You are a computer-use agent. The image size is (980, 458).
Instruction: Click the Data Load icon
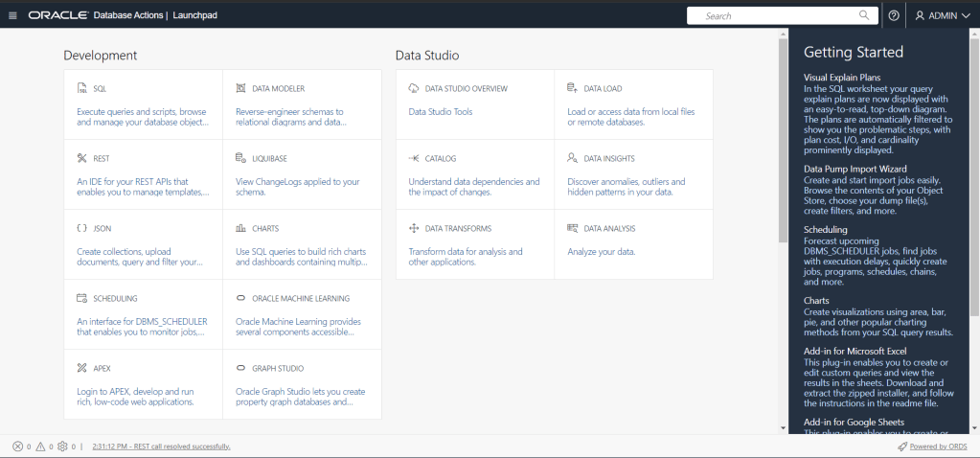(x=572, y=88)
